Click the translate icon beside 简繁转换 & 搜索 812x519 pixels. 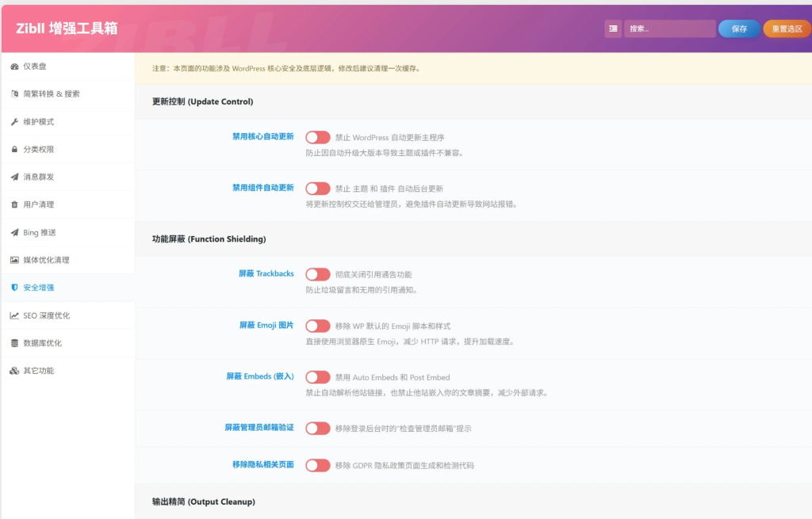point(14,93)
